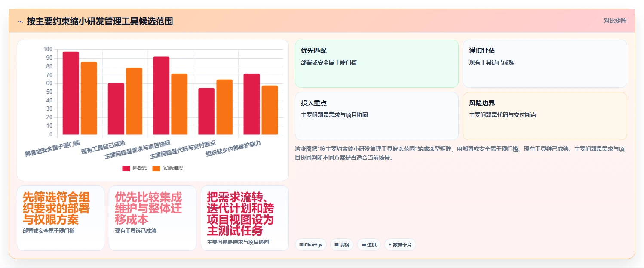This screenshot has width=644, height=268.
Task: Open the 谨慎评估 matrix card
Action: (x=545, y=64)
